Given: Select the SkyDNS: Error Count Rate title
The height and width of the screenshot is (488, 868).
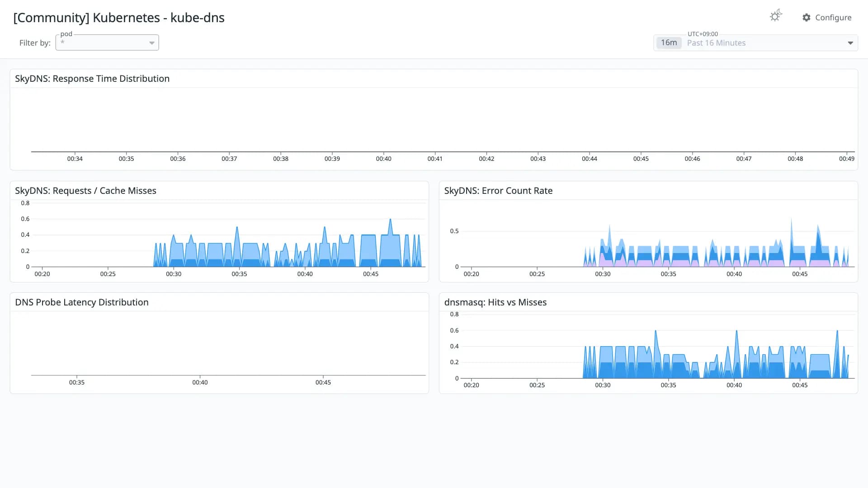Looking at the screenshot, I should coord(498,190).
